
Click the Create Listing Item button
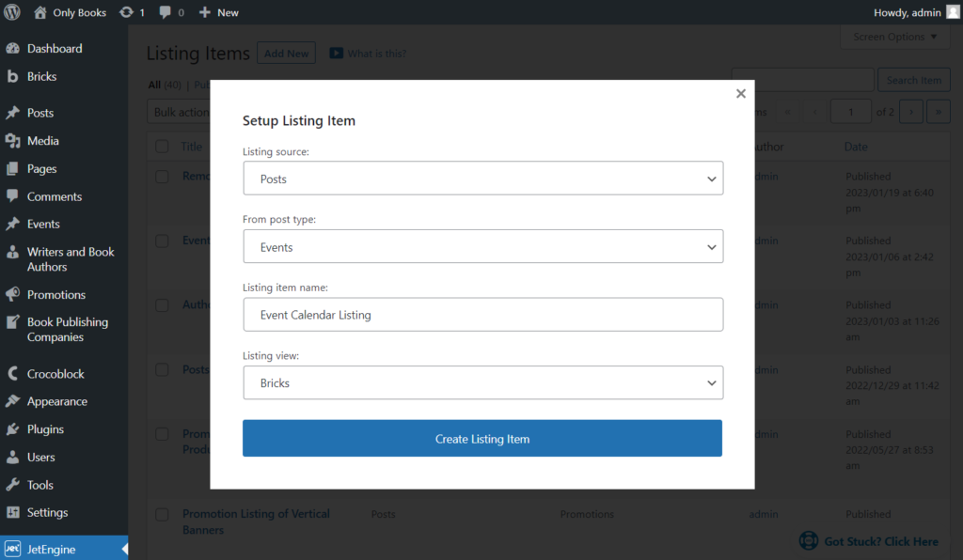pos(482,439)
